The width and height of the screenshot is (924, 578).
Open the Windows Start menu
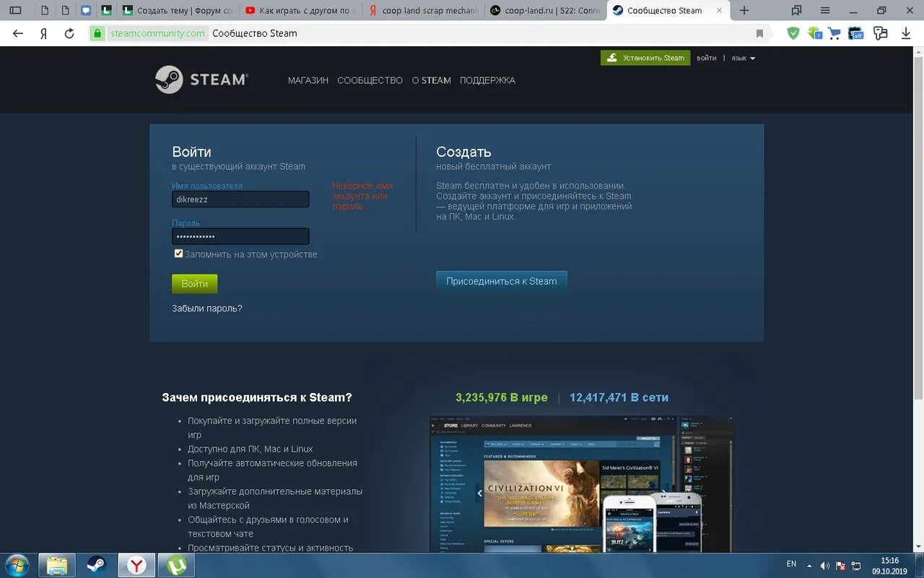[17, 565]
